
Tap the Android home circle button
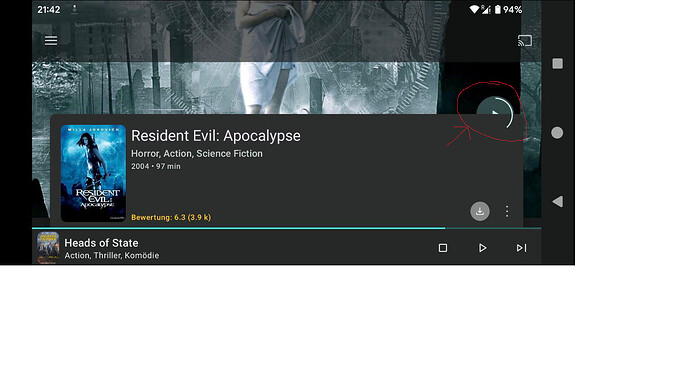(x=557, y=132)
